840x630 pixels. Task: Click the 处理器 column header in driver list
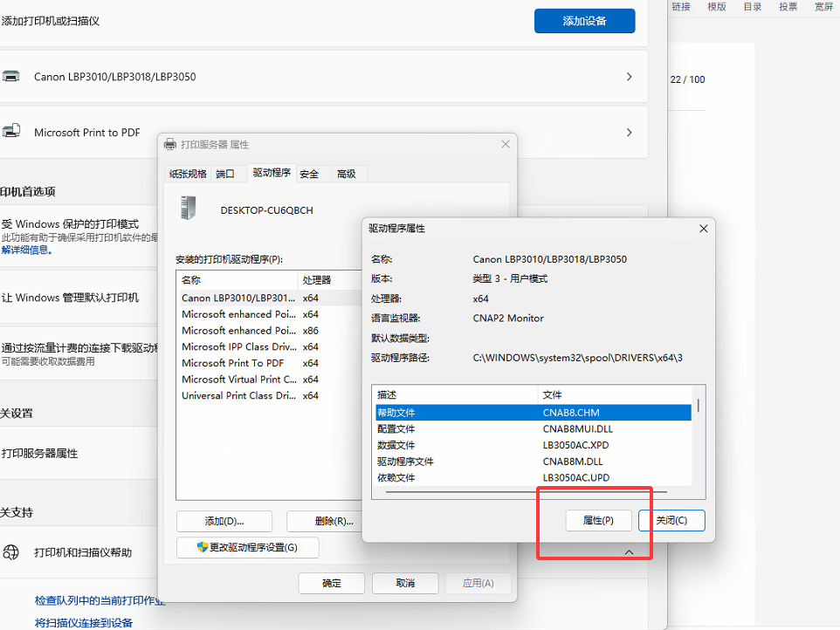[x=331, y=280]
